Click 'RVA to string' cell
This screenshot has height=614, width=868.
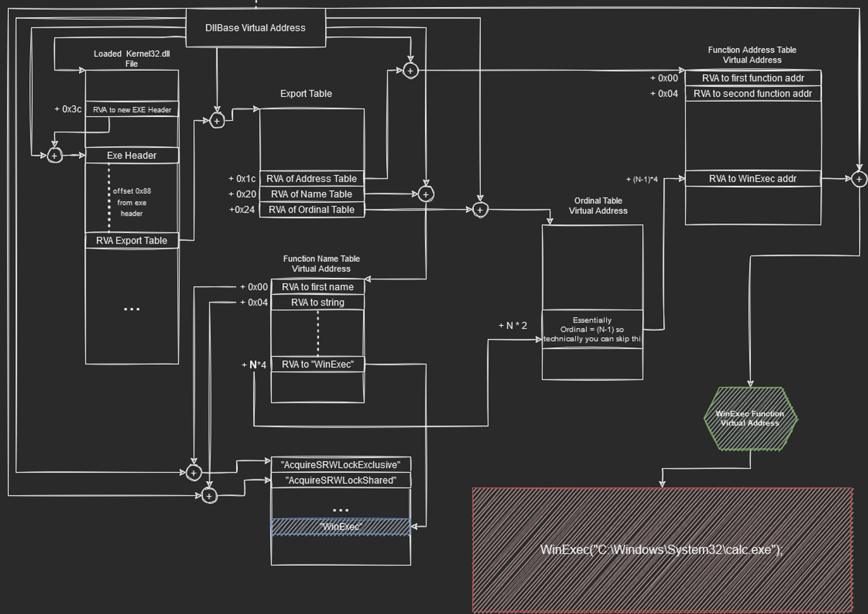[x=318, y=302]
